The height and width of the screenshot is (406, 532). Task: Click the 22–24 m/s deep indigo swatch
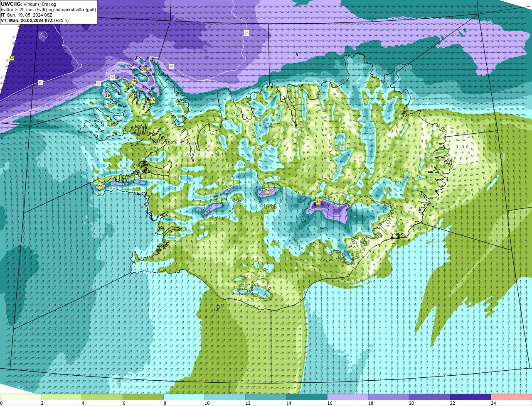pos(470,397)
